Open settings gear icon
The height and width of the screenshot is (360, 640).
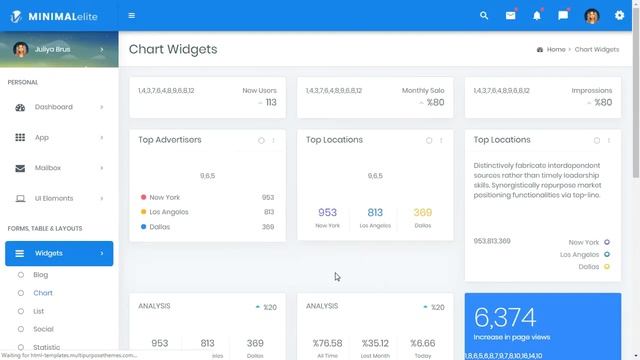(x=619, y=16)
